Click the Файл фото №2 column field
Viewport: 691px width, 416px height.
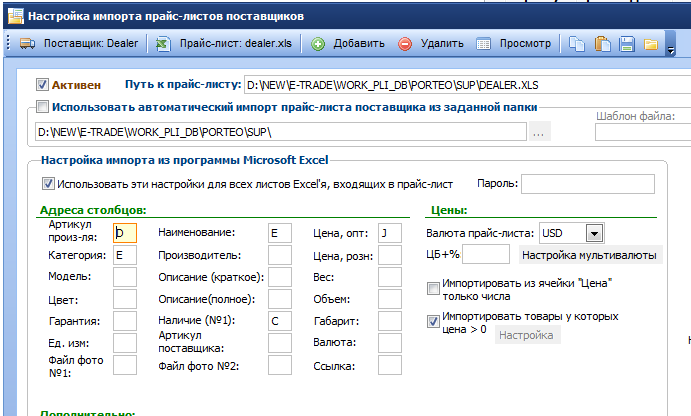[x=280, y=365]
